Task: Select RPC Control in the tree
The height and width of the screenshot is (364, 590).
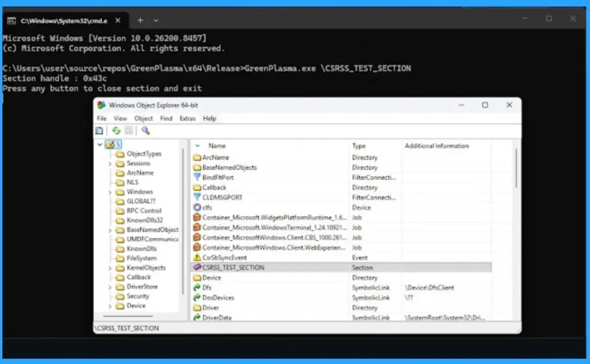Action: click(144, 211)
